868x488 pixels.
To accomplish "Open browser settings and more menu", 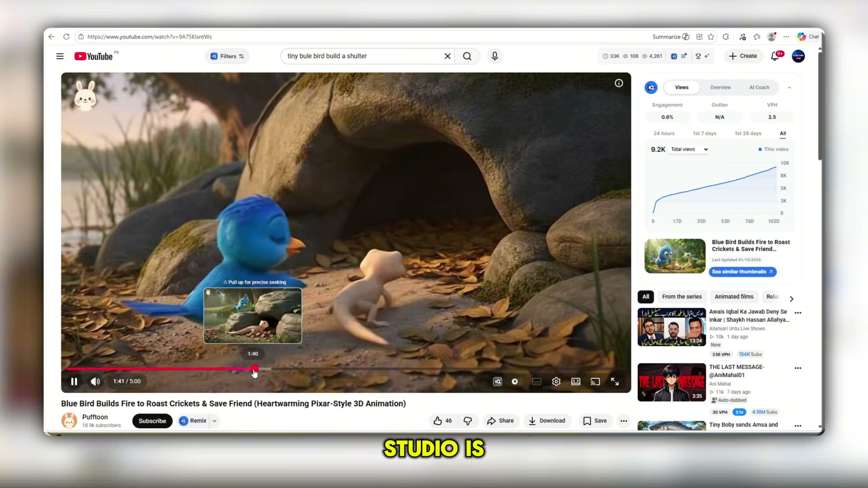I will (x=786, y=37).
